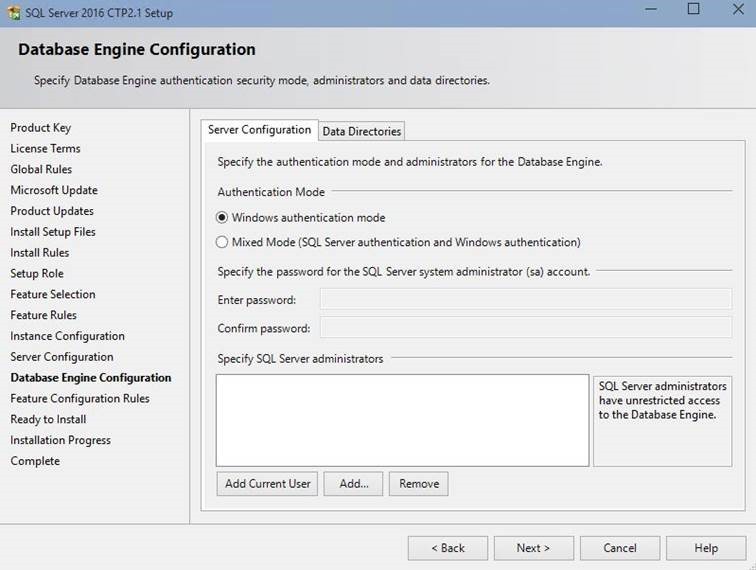756x570 pixels.
Task: Select Product Updates step in sidebar
Action: pyautogui.click(x=52, y=211)
